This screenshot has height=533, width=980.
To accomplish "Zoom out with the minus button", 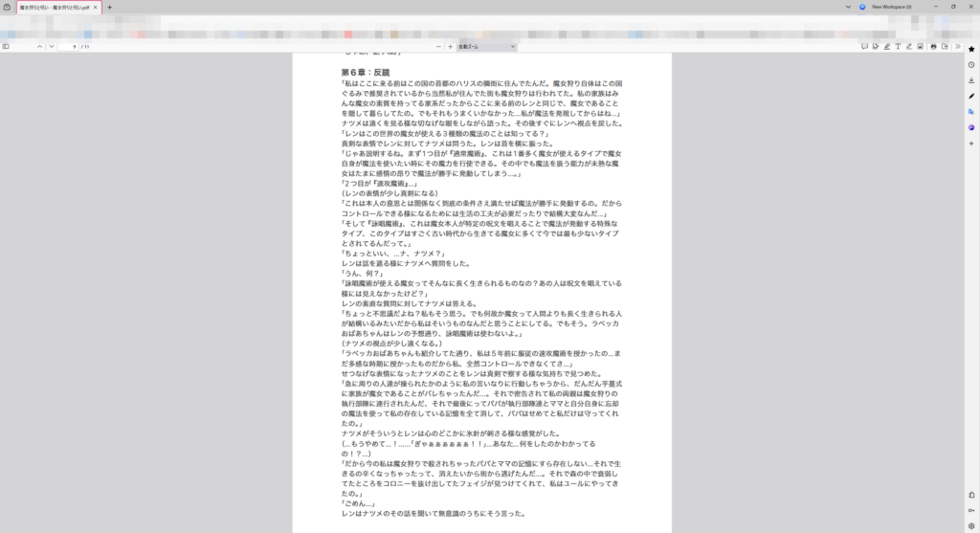I will tap(438, 46).
